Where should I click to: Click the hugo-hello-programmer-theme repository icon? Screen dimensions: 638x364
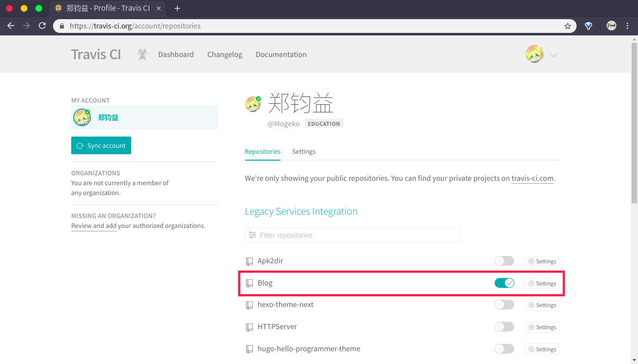(250, 349)
